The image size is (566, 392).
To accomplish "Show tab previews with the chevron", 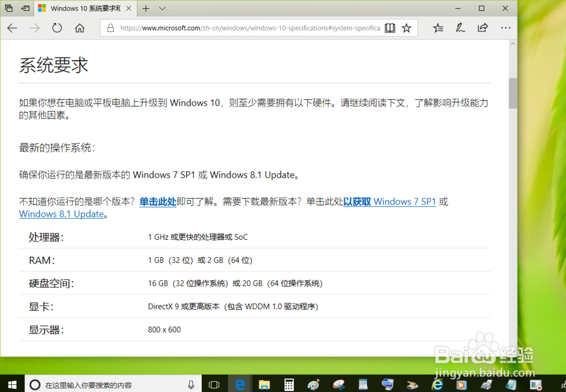I will (x=162, y=8).
